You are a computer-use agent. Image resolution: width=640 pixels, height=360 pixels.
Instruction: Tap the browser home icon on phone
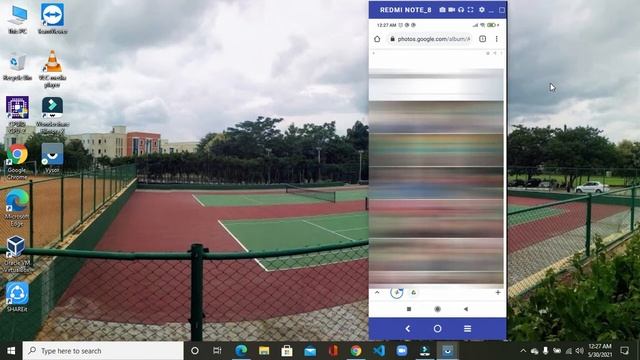click(377, 39)
